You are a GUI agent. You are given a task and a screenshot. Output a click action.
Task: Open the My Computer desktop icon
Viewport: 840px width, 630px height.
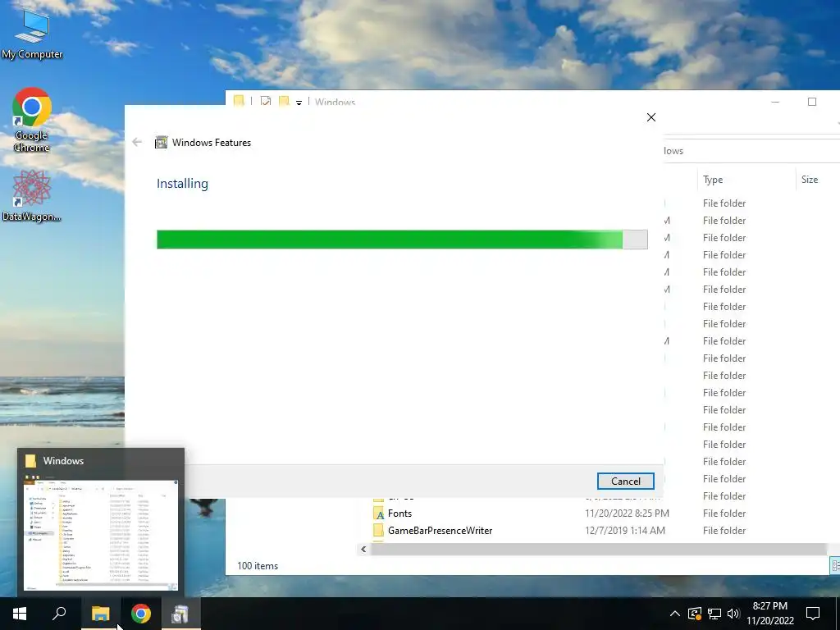click(32, 33)
